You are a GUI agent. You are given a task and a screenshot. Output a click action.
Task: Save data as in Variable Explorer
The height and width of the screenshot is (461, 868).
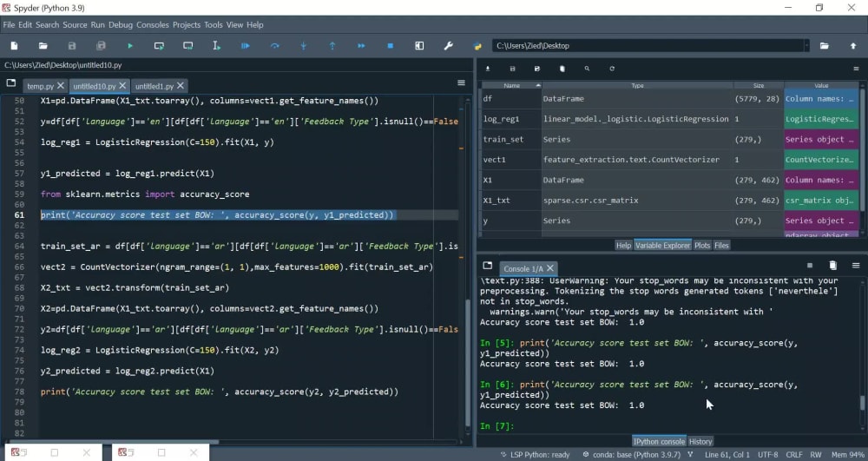pos(537,69)
